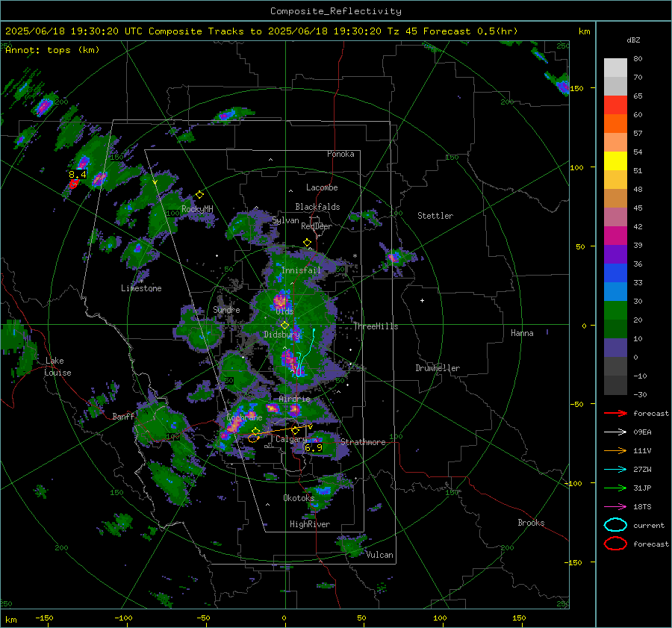Select the red storm ellipse below 8.4 label

[x=73, y=184]
